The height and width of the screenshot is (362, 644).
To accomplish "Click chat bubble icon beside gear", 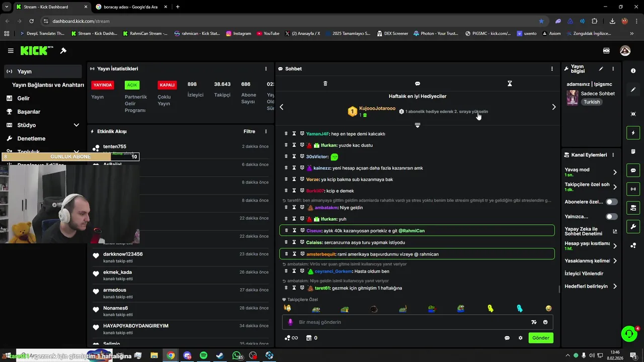I will 507,338.
